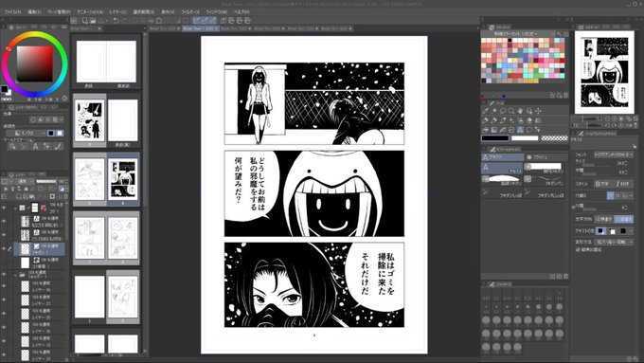Open the レイヤー menu
This screenshot has height=363, width=644.
pos(117,12)
